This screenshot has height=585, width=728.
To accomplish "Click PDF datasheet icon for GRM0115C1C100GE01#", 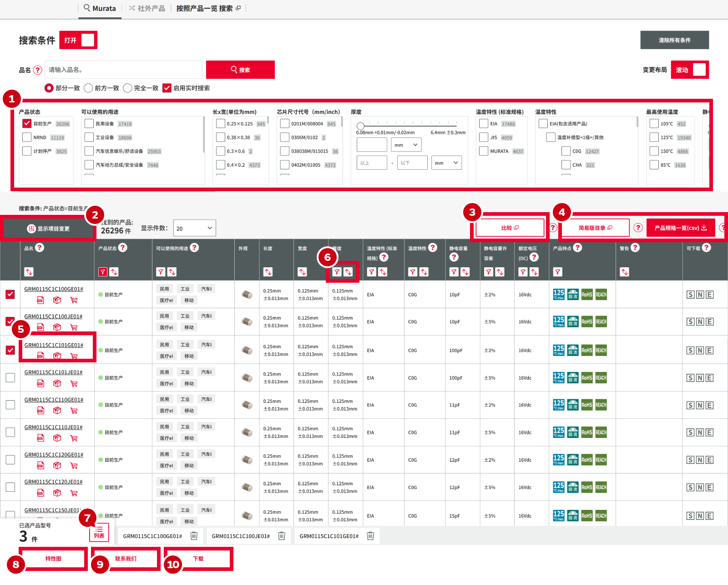I will (40, 300).
